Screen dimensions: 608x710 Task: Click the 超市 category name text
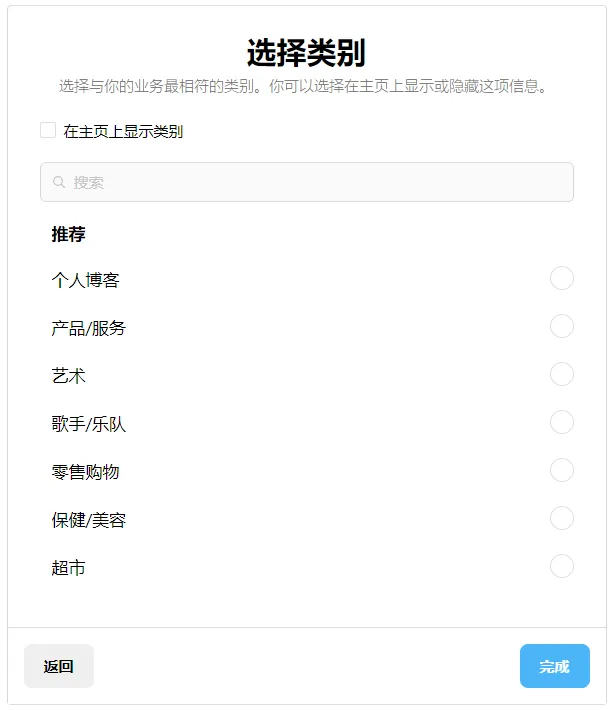point(68,568)
